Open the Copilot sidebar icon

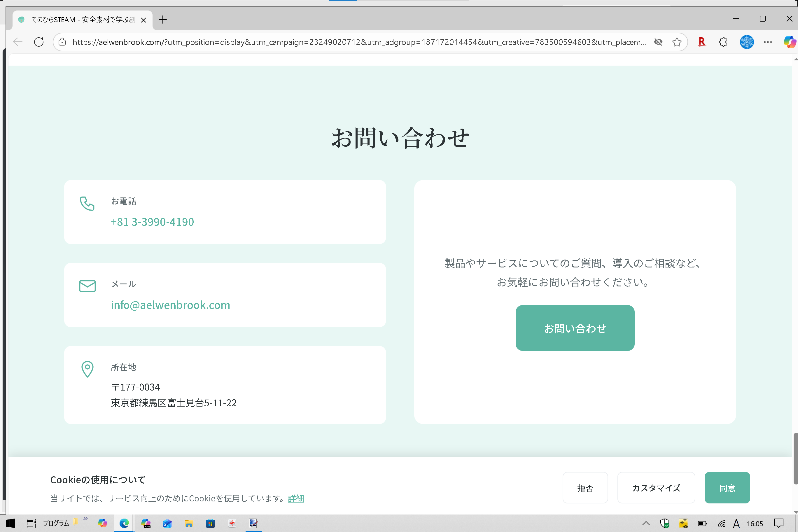pyautogui.click(x=789, y=42)
